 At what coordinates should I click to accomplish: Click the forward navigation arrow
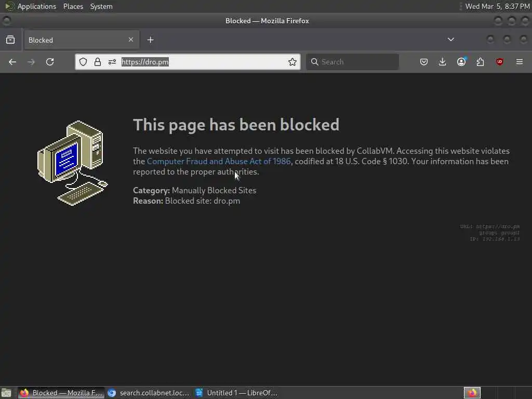[31, 62]
